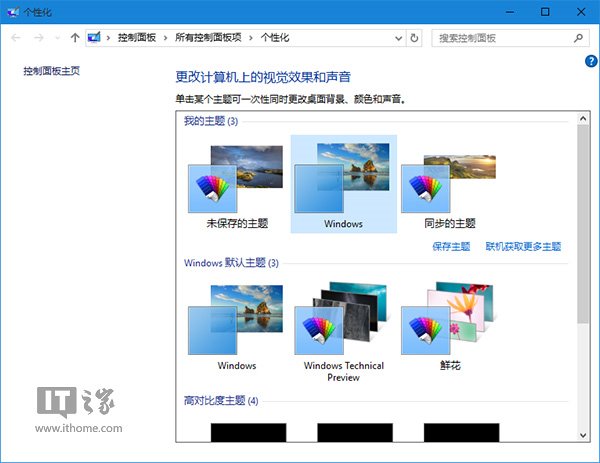This screenshot has width=600, height=463.
Task: Click the Forward navigation arrow
Action: (37, 38)
